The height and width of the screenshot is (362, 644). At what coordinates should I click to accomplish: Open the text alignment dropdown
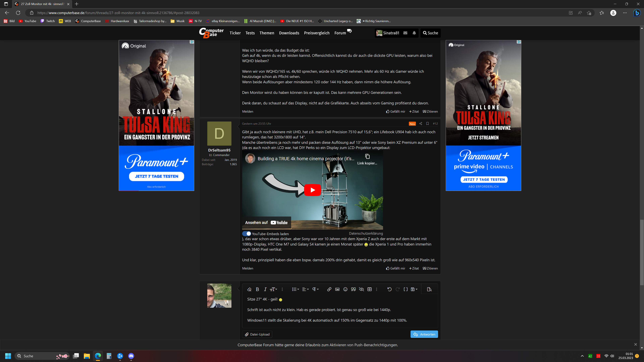306,289
